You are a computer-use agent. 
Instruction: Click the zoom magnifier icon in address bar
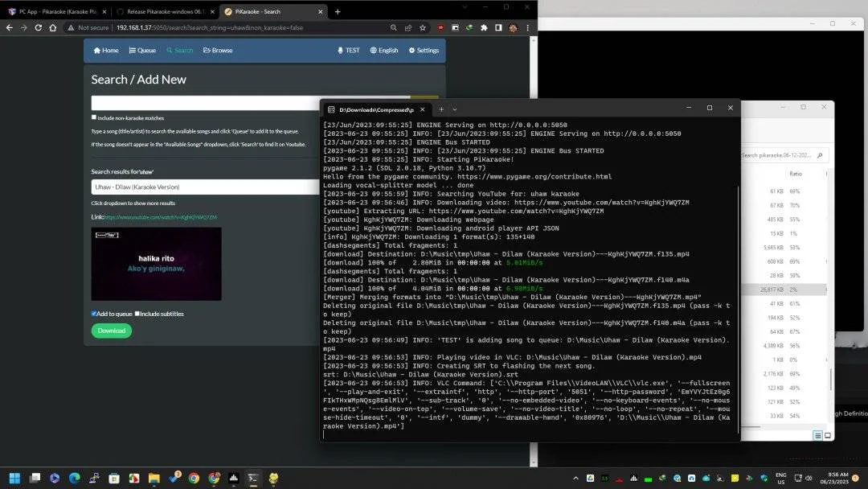[394, 27]
